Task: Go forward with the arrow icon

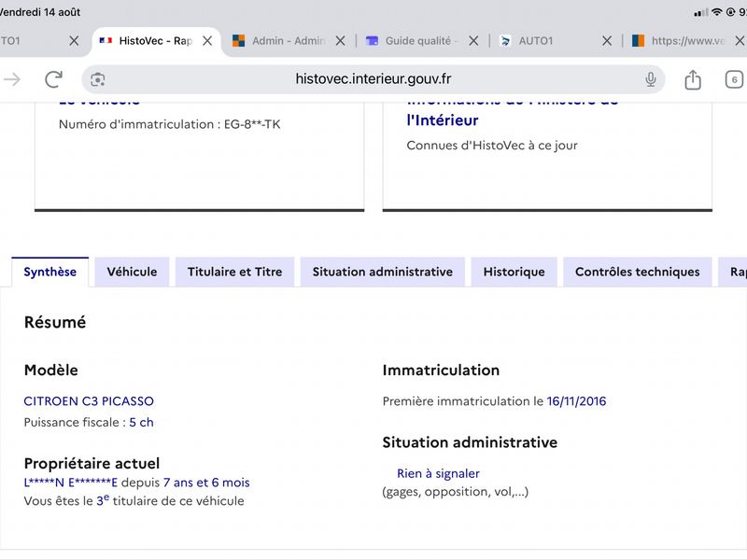Action: click(12, 79)
